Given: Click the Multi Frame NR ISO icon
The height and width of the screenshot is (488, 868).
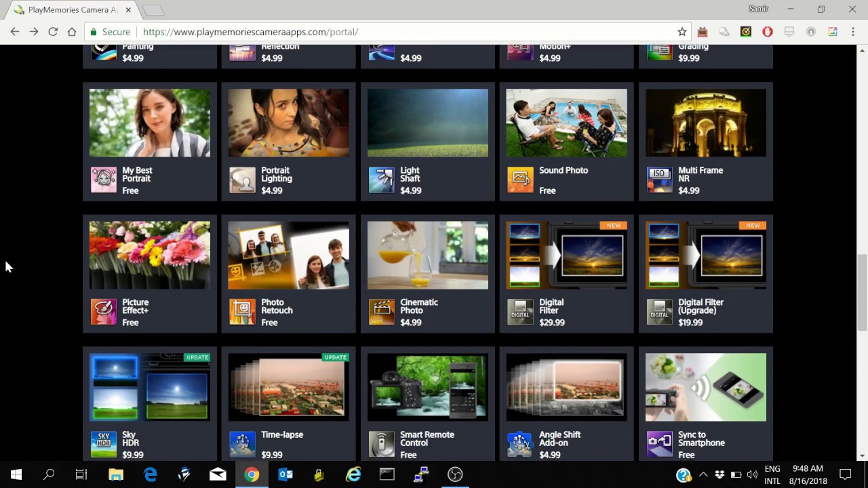Looking at the screenshot, I should tap(659, 180).
